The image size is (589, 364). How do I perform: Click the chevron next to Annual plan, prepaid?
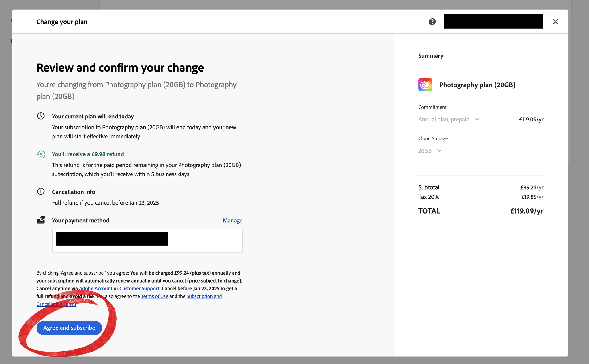click(477, 119)
